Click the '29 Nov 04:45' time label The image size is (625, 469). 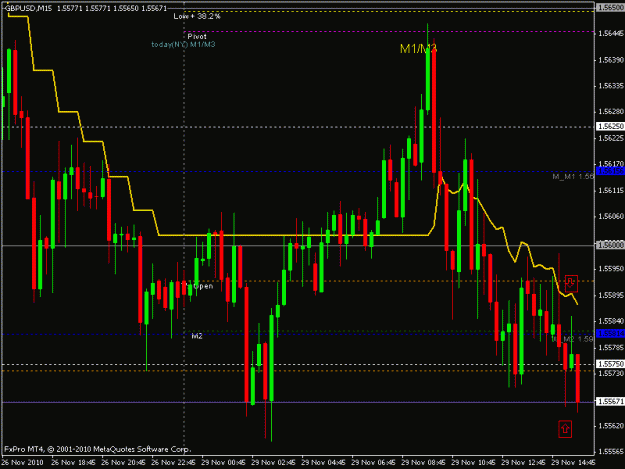323,463
